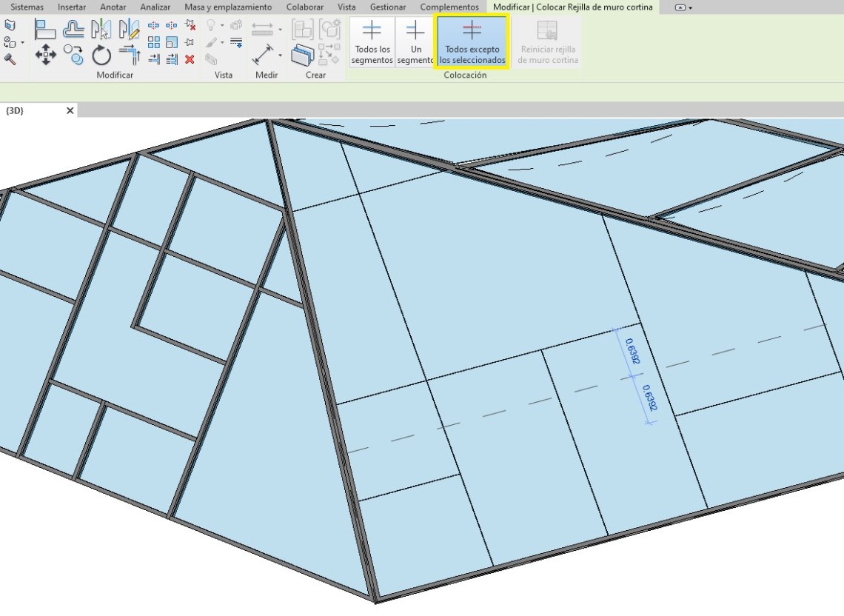844x616 pixels.
Task: Open the ribbon display options dropdown
Action: 684,7
